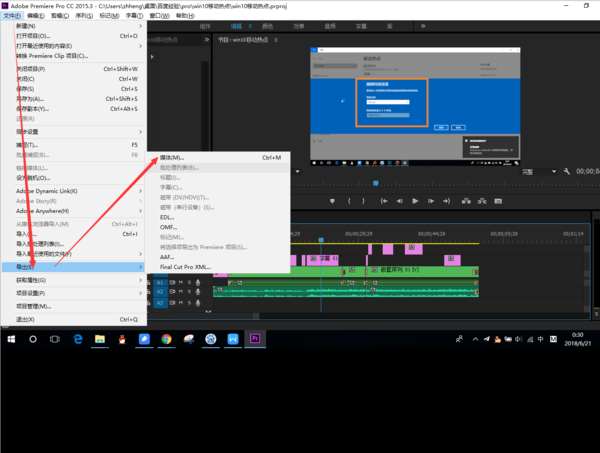Open File Explorer from the taskbar
The height and width of the screenshot is (453, 600).
(100, 339)
